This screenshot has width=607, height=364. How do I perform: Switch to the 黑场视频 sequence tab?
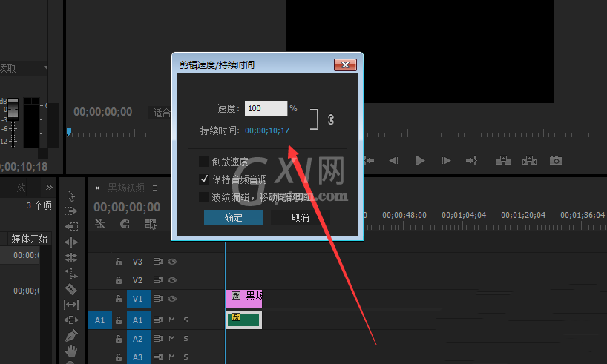tap(126, 188)
